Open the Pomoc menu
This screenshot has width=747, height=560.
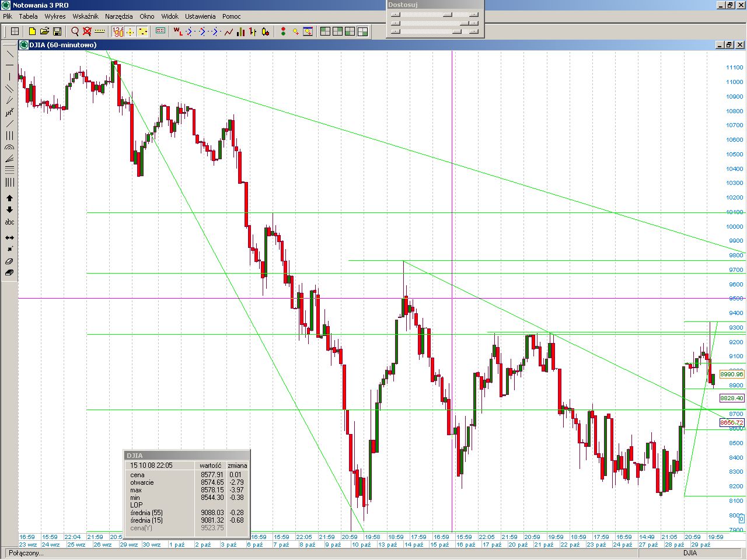point(232,16)
